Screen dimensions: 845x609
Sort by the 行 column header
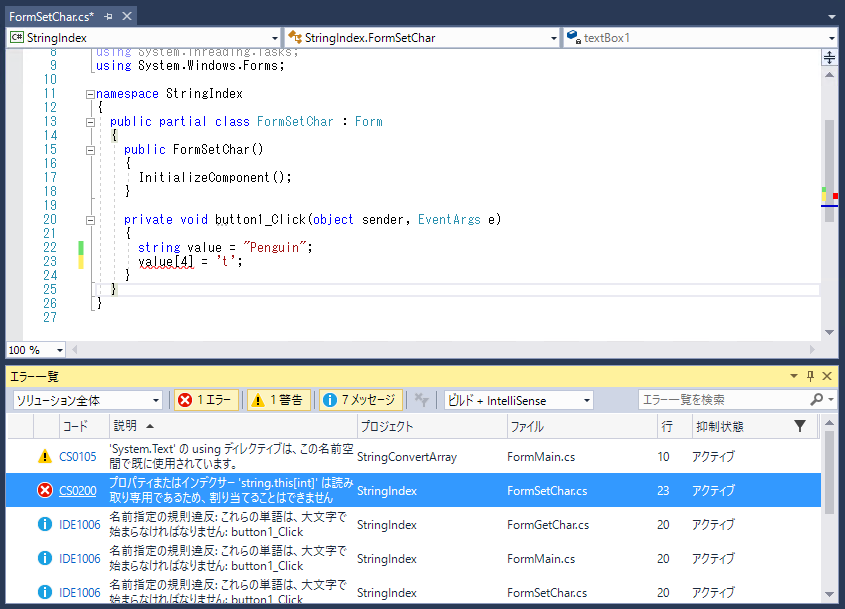click(675, 426)
